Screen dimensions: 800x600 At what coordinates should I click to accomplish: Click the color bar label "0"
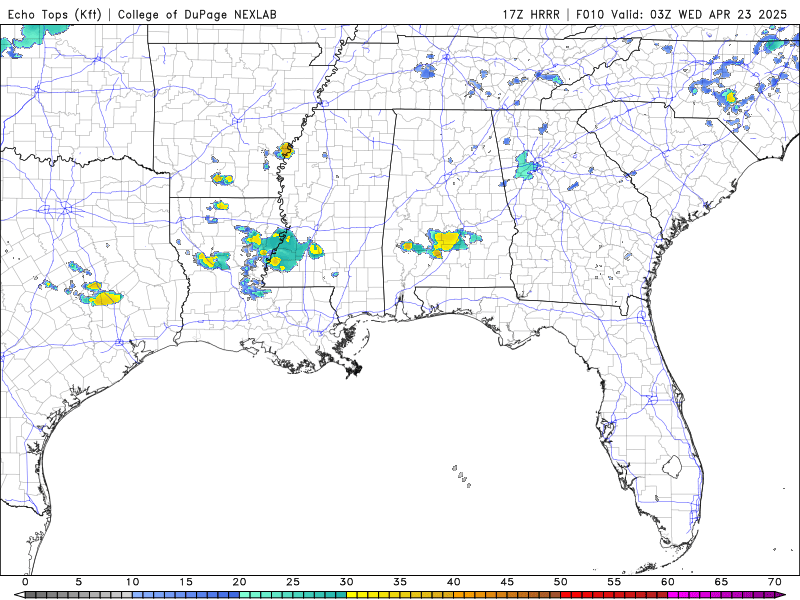pos(26,582)
